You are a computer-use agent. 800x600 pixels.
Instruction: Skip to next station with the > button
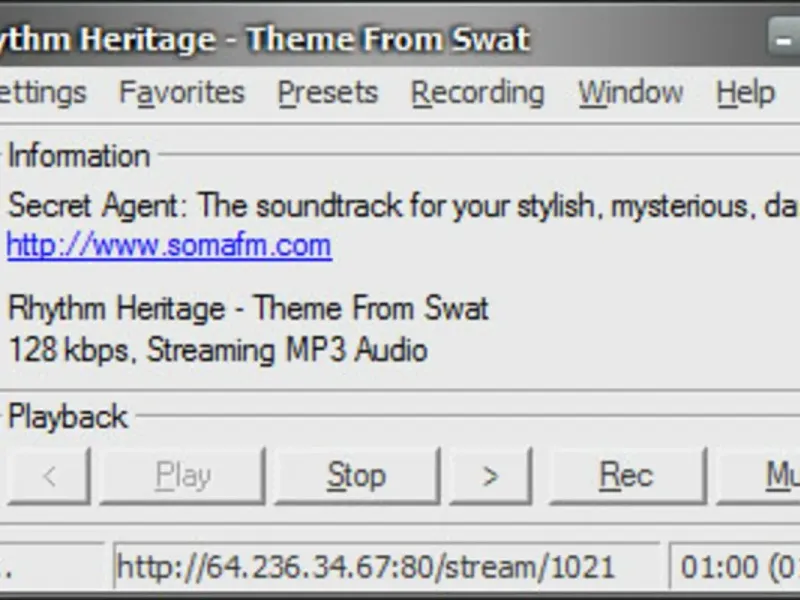click(490, 476)
